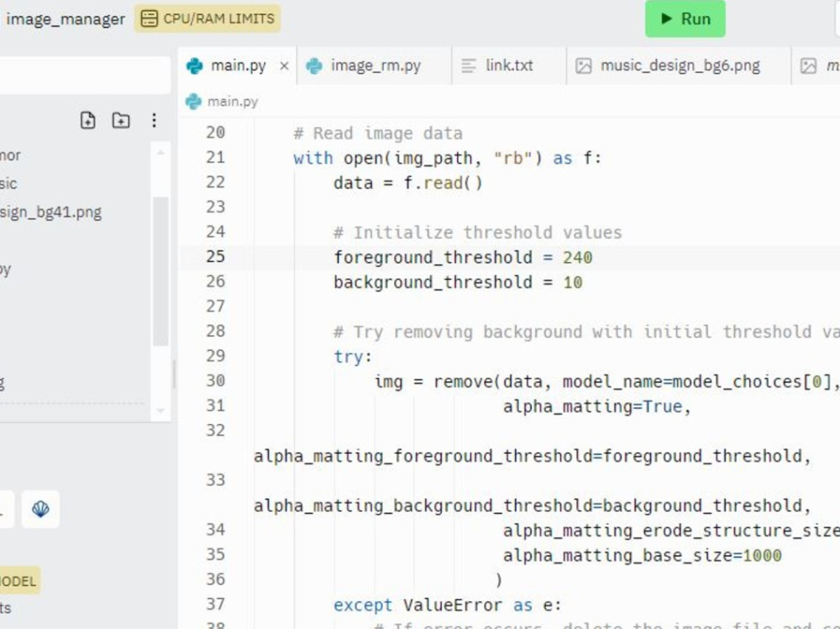Click the Python icon on main.py tab
This screenshot has width=840, height=629.
[195, 66]
